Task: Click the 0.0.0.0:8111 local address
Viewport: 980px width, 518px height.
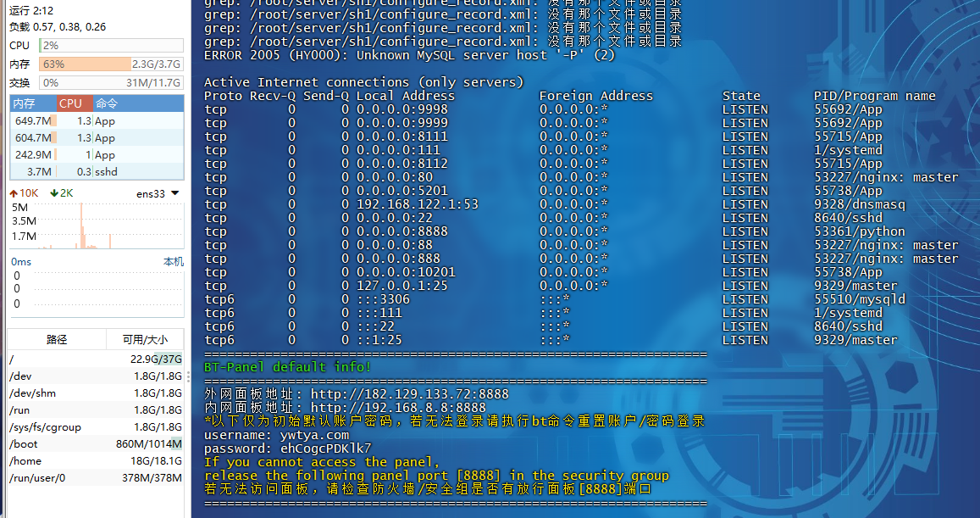Action: (x=401, y=136)
